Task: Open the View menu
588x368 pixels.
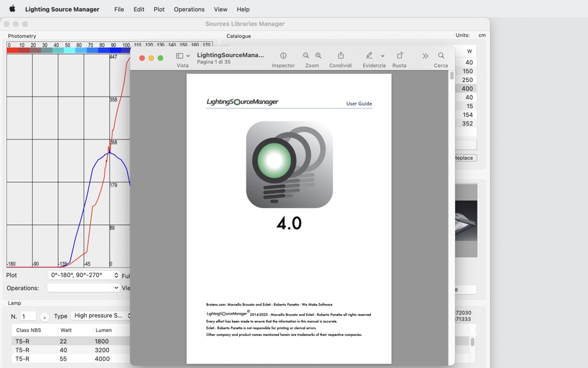Action: click(x=220, y=9)
